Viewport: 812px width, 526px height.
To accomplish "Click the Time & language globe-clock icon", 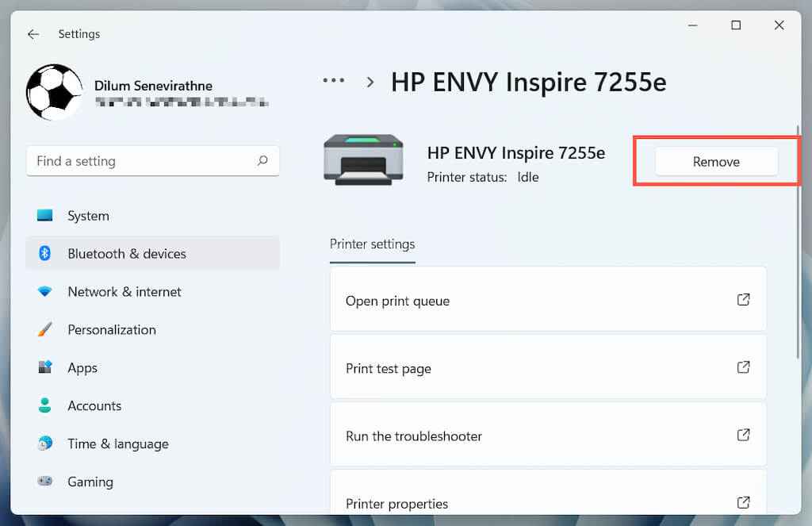I will click(x=45, y=443).
